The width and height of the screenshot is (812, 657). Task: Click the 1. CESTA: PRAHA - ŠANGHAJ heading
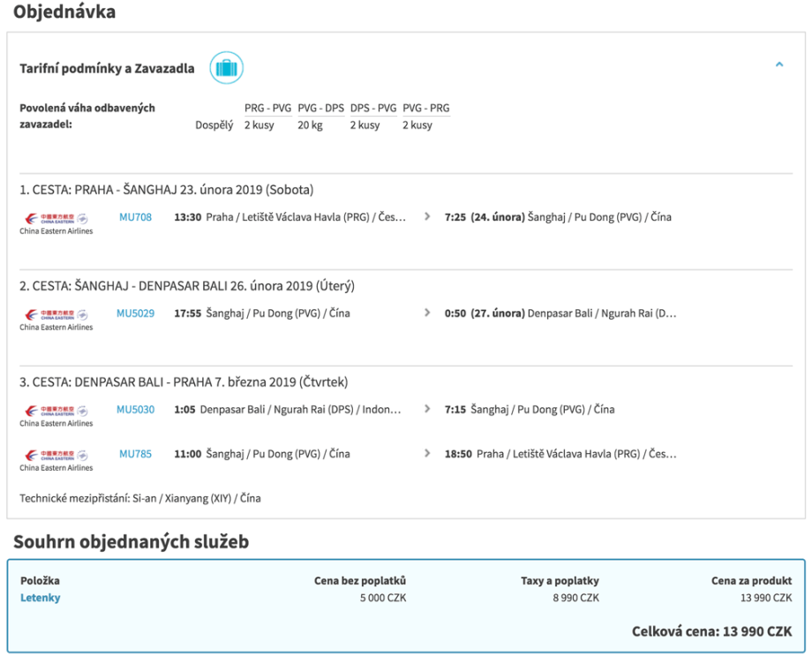(167, 190)
